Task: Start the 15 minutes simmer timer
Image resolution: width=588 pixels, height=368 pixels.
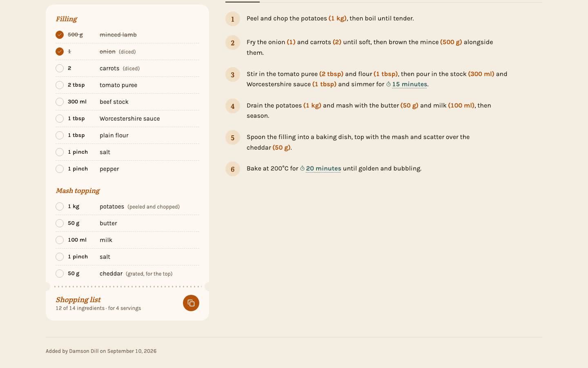Action: point(407,85)
